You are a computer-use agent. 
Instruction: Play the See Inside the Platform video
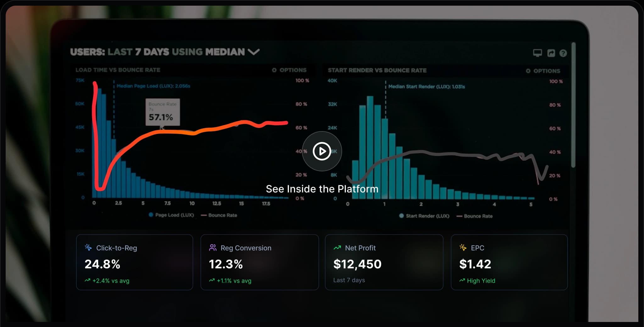pyautogui.click(x=322, y=151)
